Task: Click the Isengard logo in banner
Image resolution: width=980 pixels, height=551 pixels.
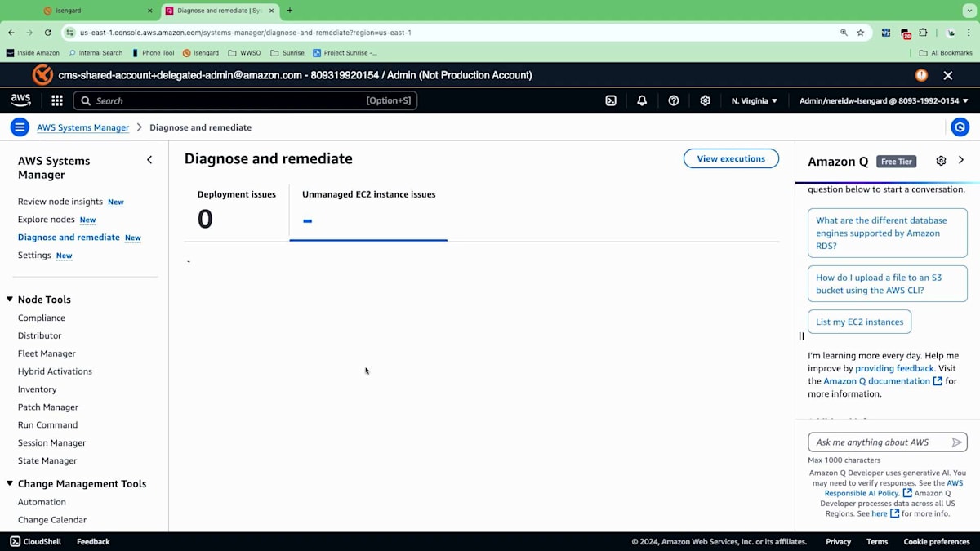Action: tap(42, 75)
